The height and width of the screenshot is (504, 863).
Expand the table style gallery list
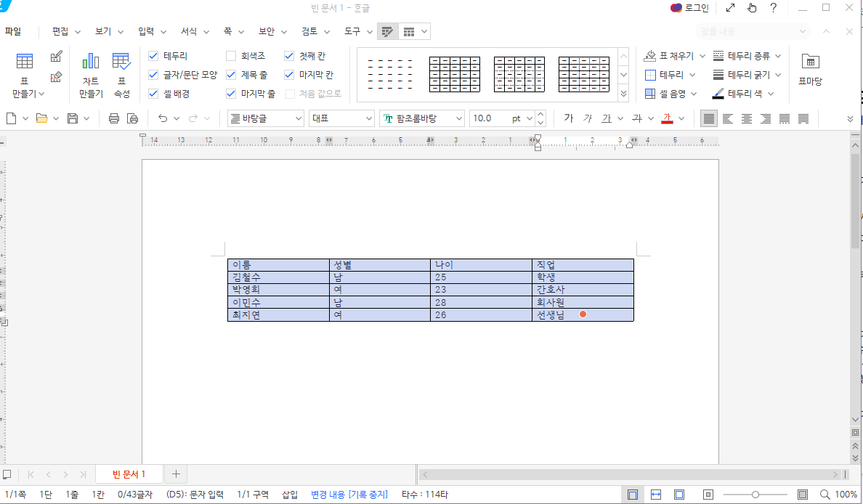pyautogui.click(x=623, y=94)
